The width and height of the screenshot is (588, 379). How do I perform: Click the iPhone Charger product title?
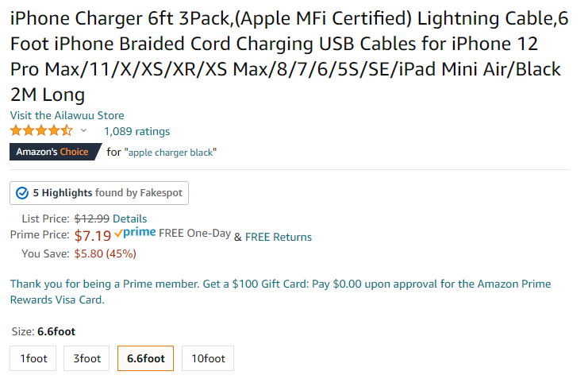coord(289,56)
